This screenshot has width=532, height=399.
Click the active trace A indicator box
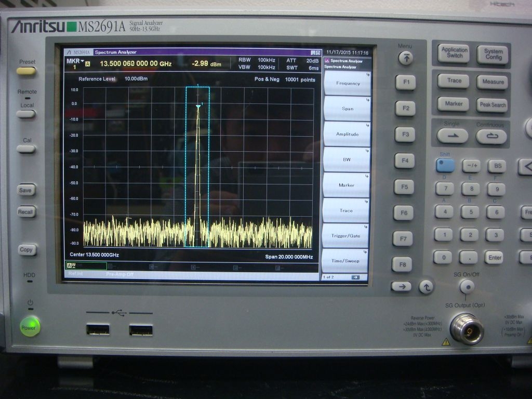point(86,265)
